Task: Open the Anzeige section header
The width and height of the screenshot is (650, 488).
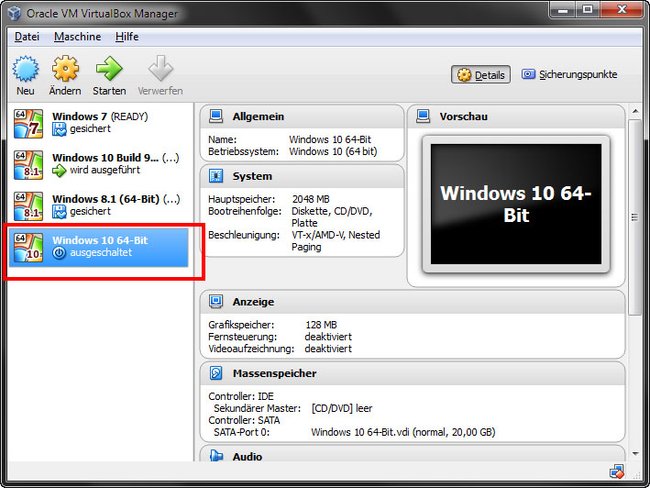Action: [x=412, y=302]
